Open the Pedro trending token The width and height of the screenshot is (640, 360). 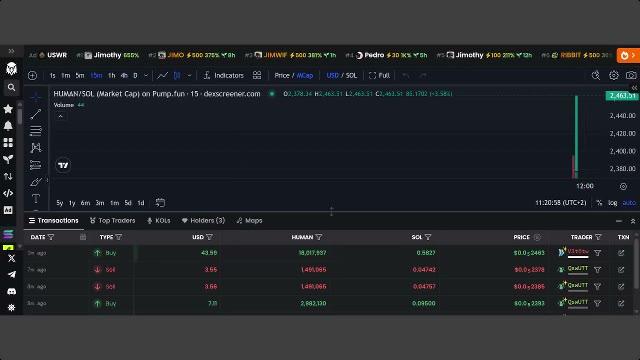coord(386,55)
